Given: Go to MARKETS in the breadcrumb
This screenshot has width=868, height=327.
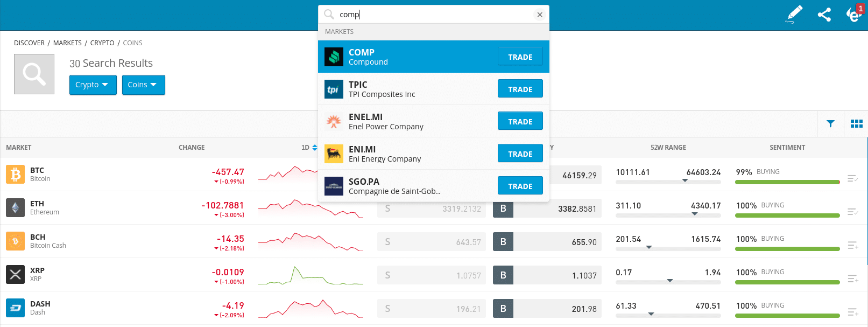Looking at the screenshot, I should (67, 43).
